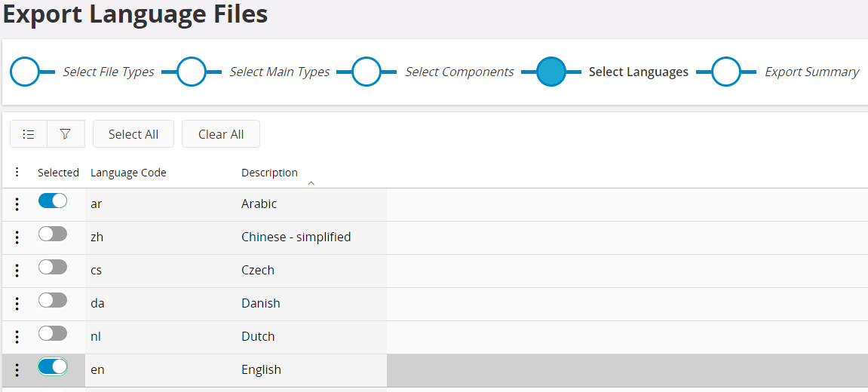Screen dimensions: 868x392
Task: Open row actions for English
Action: point(17,370)
